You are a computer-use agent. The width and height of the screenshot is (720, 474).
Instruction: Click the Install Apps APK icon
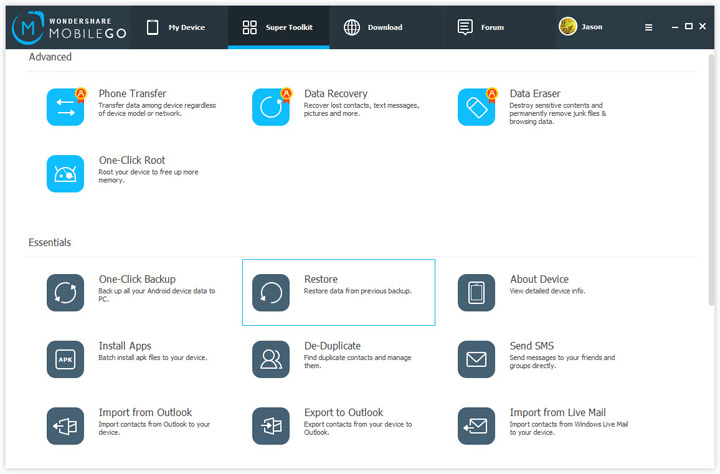(65, 359)
